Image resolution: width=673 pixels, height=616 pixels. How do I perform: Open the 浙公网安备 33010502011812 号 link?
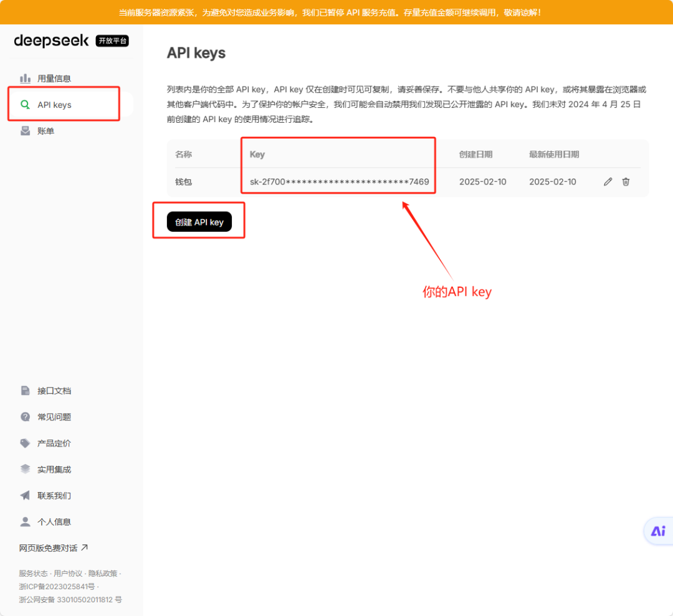tap(70, 599)
